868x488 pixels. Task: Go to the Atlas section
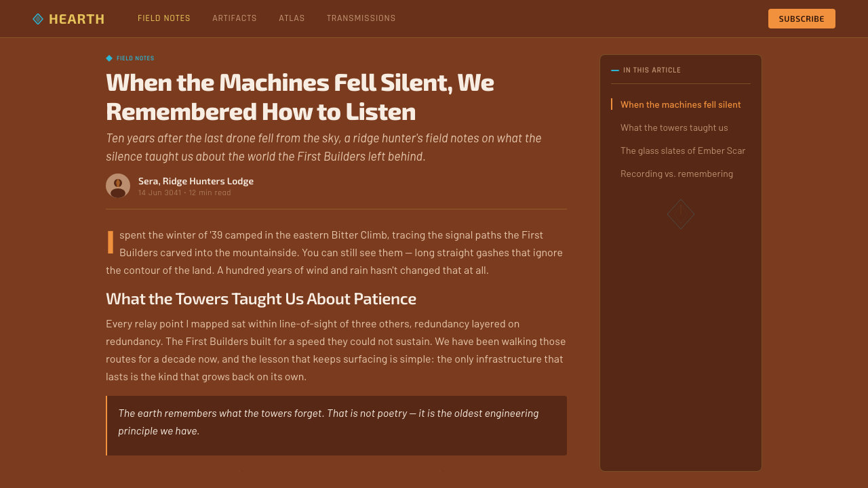coord(292,18)
